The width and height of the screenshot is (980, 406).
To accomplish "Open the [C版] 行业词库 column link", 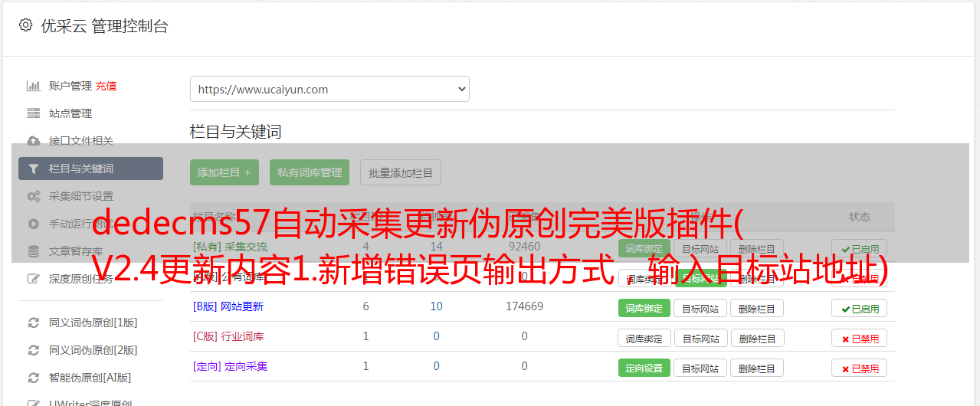I will (x=228, y=336).
